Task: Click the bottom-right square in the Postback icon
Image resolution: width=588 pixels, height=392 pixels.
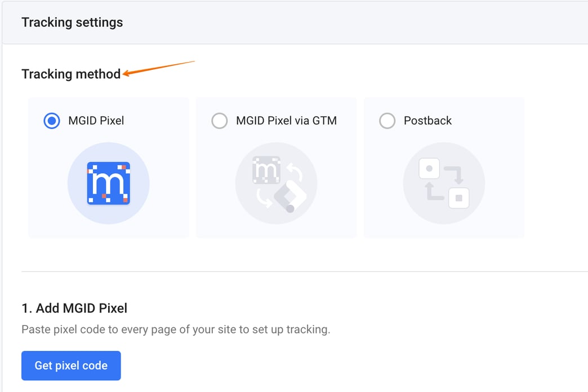Action: [459, 198]
